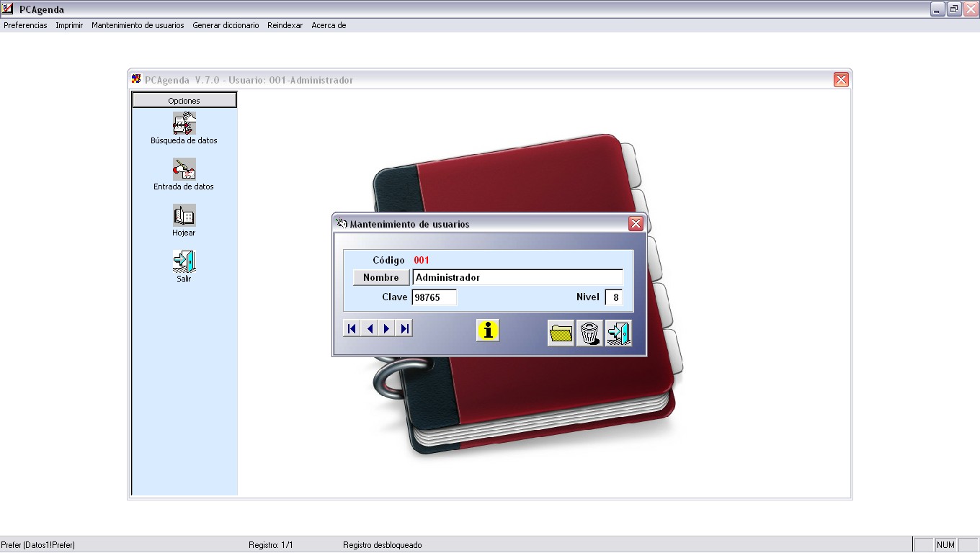Click the Nivel field showing 8
The height and width of the screenshot is (553, 980).
[x=614, y=297]
